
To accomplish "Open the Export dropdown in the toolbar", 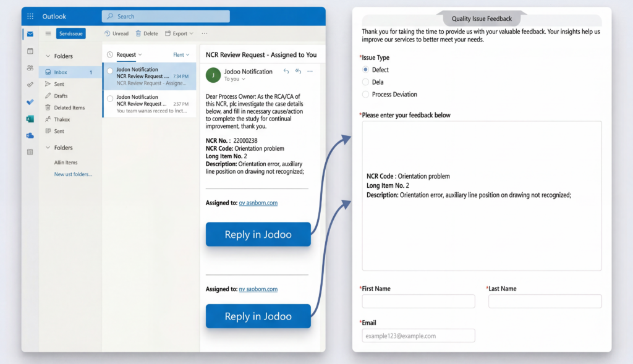I will [179, 33].
